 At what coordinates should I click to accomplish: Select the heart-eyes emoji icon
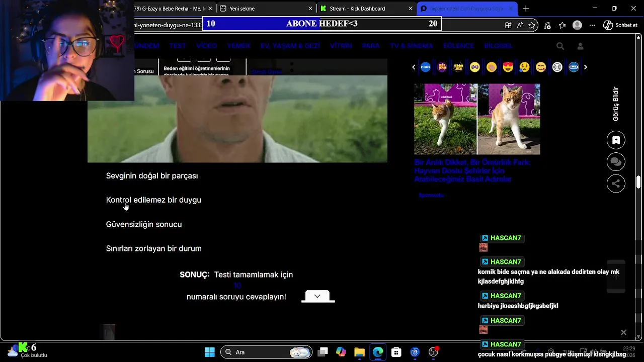point(508,67)
